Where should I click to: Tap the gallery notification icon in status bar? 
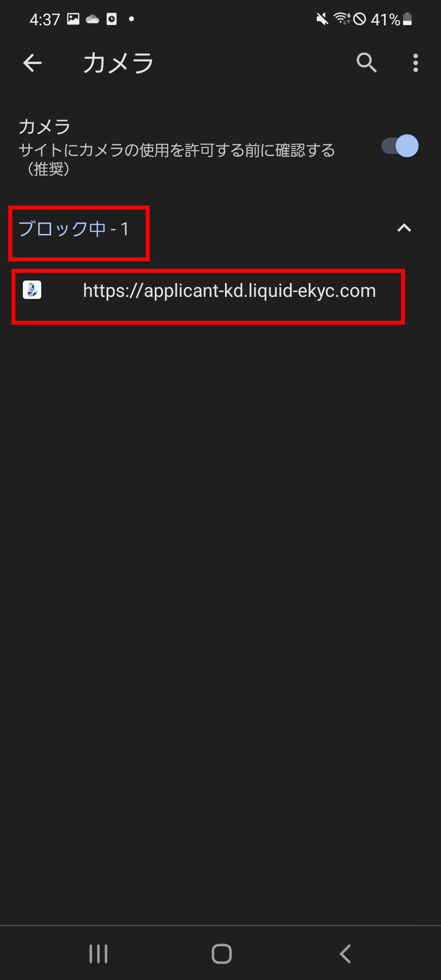click(73, 19)
